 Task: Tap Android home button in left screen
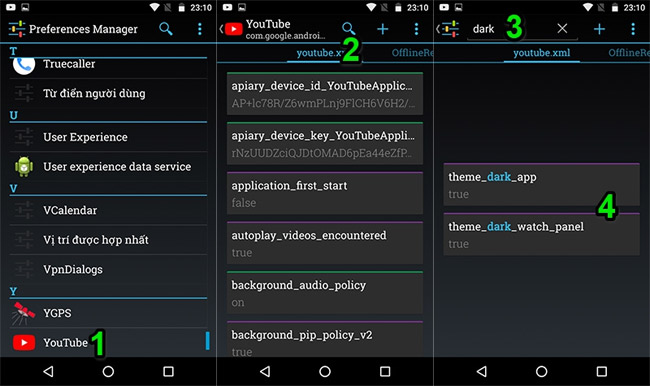tap(108, 371)
